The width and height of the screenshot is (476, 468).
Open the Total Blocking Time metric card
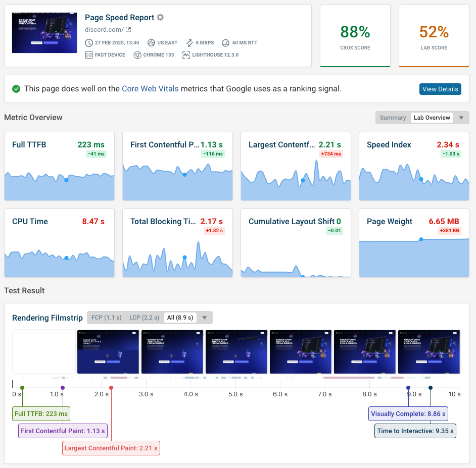177,243
